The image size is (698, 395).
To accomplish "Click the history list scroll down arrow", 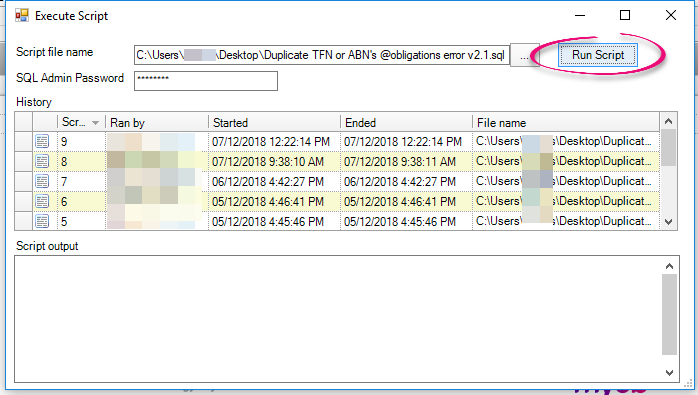I will coord(669,222).
